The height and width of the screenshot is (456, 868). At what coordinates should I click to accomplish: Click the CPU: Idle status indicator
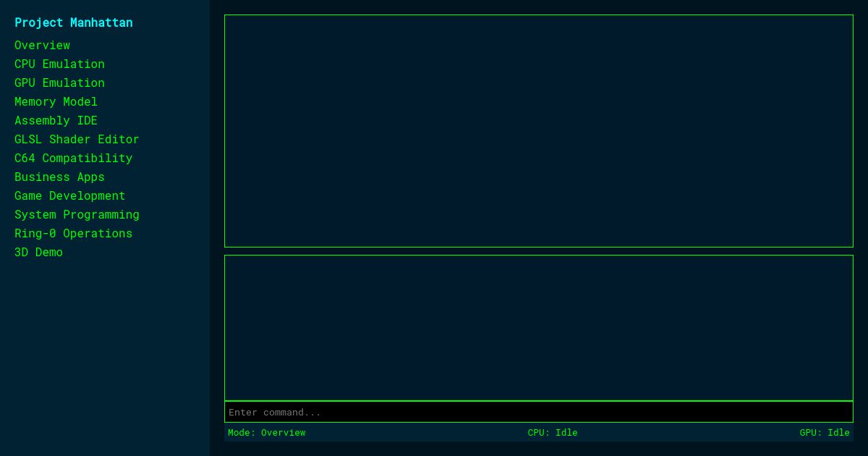552,432
